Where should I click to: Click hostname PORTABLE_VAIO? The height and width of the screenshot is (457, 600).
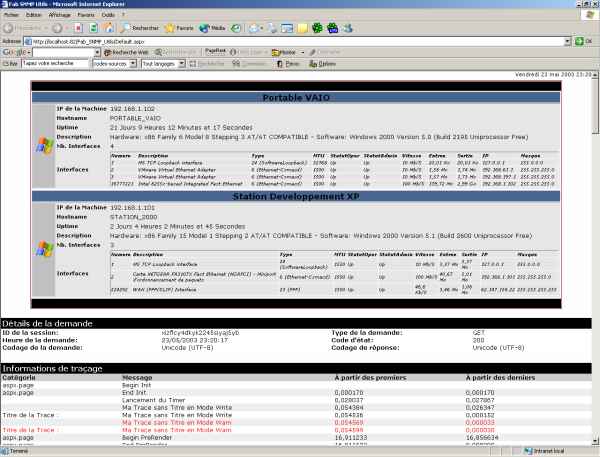click(135, 118)
